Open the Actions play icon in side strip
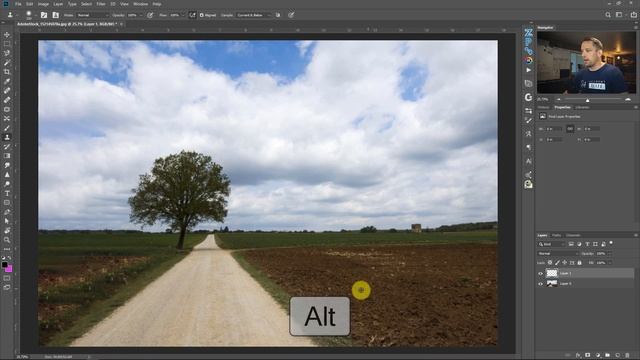 (529, 70)
